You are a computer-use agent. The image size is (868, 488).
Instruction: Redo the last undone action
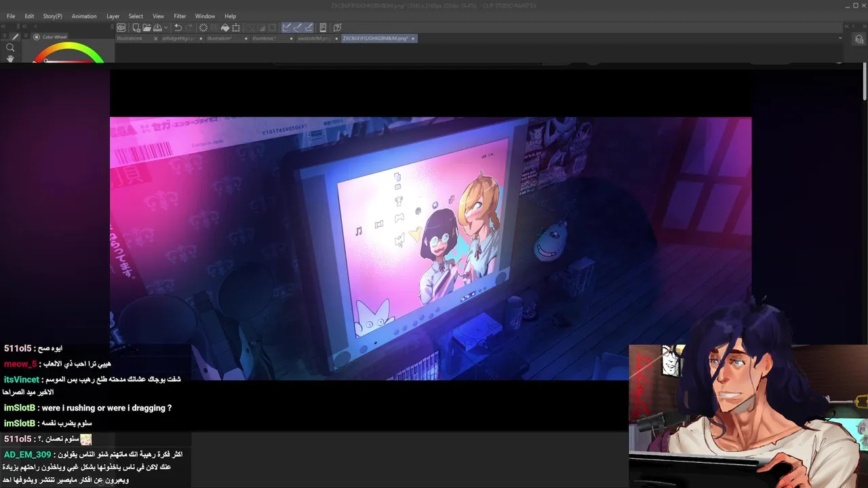point(189,28)
